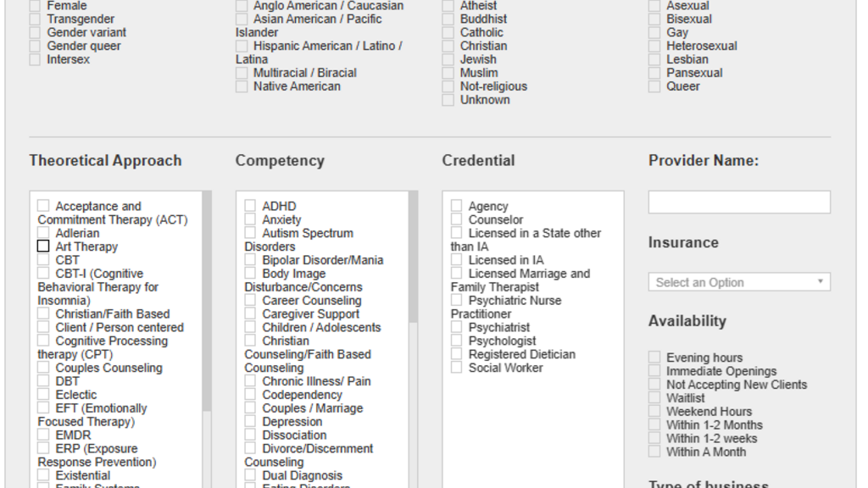Tick Immediate Openings checkbox
Screen dimensions: 868x488
654,370
